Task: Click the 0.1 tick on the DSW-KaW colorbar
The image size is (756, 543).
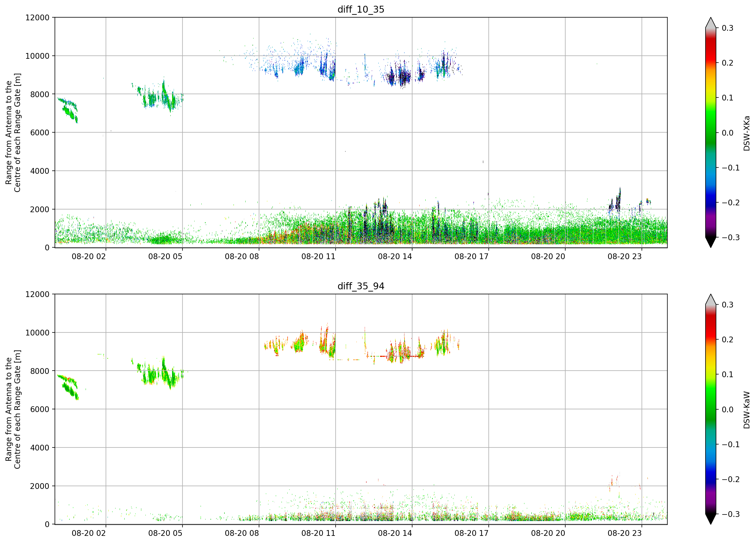Action: point(728,374)
